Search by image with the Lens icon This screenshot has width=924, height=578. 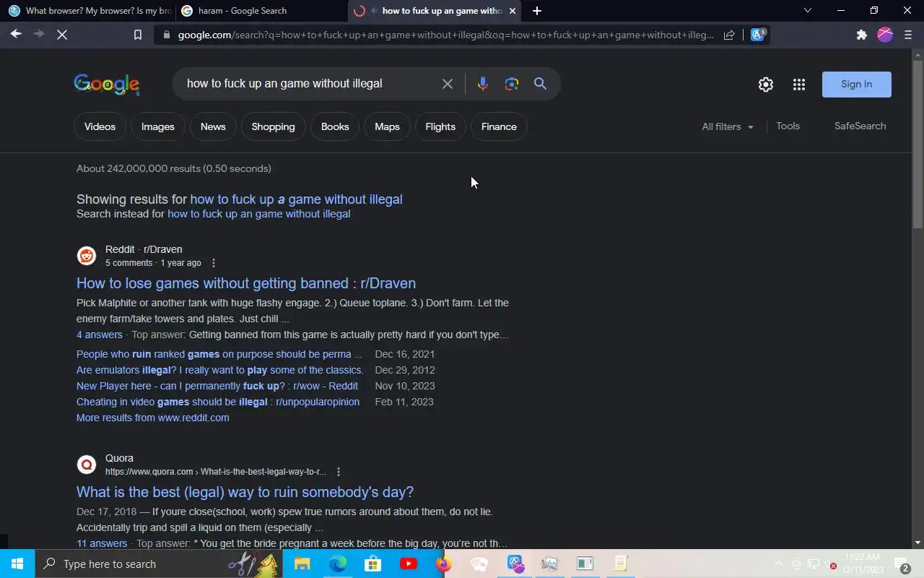coord(512,84)
